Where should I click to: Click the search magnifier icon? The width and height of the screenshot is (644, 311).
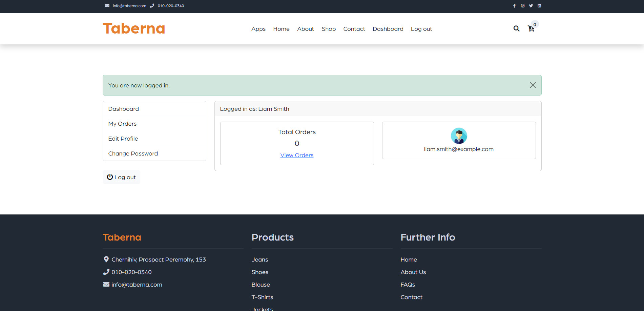click(516, 29)
